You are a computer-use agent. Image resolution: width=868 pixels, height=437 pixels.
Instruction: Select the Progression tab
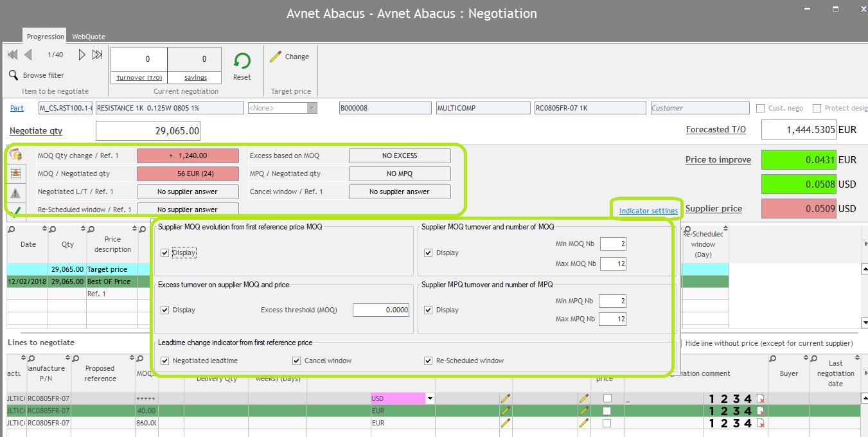[x=45, y=37]
